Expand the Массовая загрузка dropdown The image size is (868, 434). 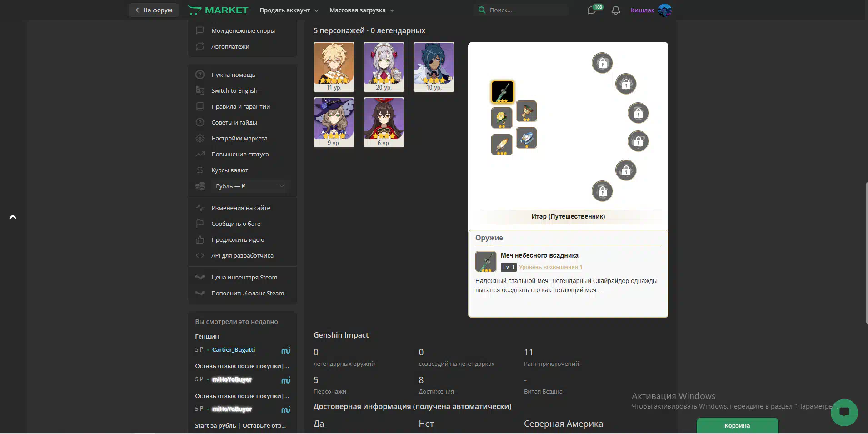click(x=362, y=10)
